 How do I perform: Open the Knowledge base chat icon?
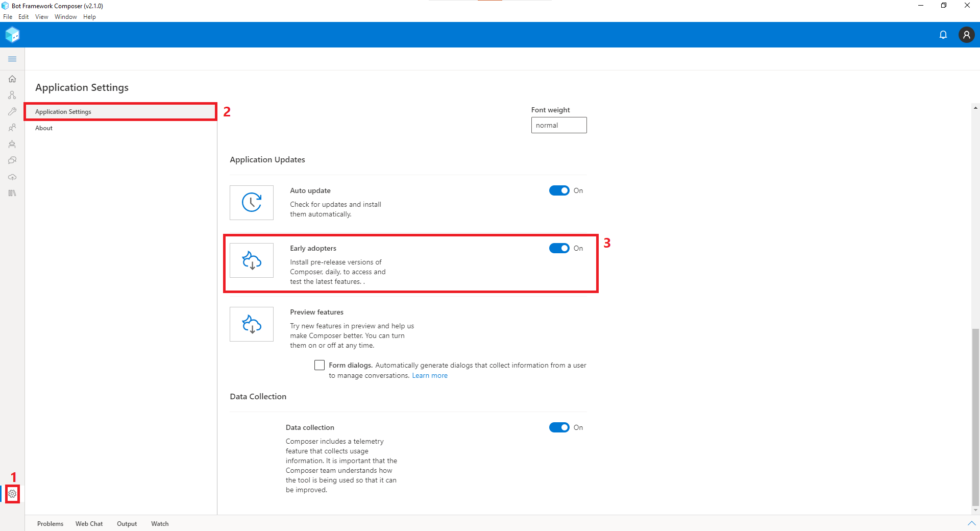click(x=12, y=160)
